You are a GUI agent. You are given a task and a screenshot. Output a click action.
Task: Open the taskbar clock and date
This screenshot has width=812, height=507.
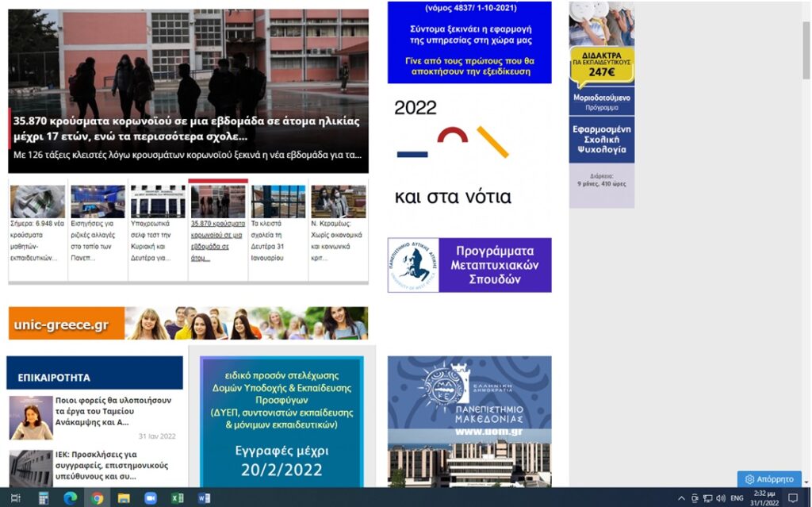click(765, 498)
